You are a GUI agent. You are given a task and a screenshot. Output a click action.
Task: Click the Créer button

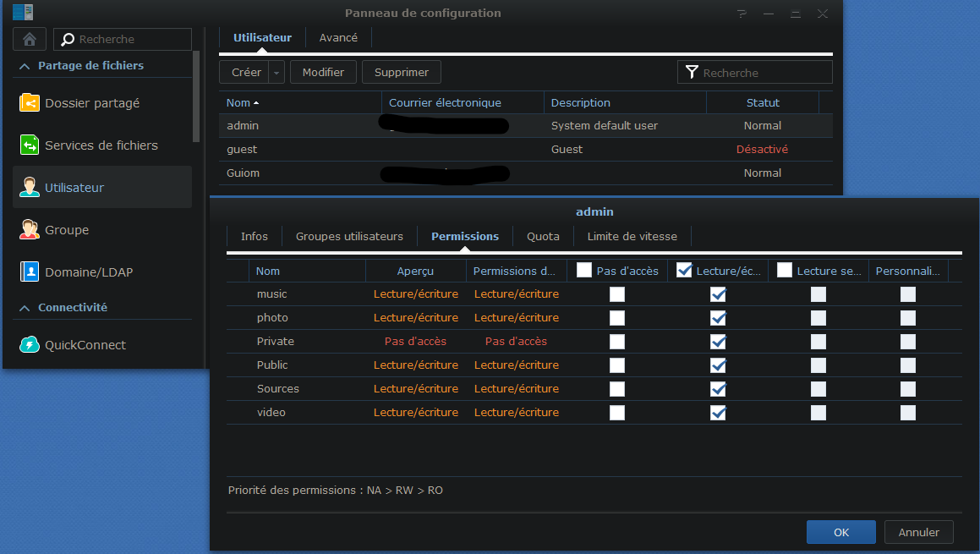point(246,73)
